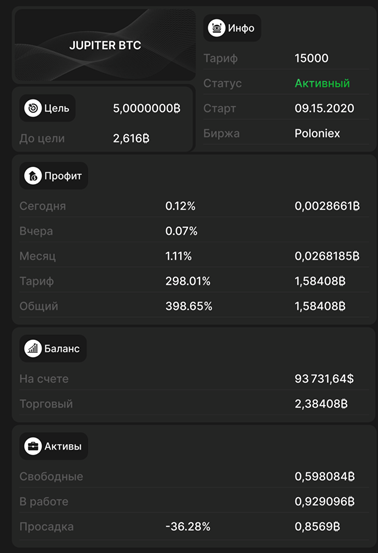Click the Инфо bell icon
This screenshot has height=553, width=378.
[216, 28]
